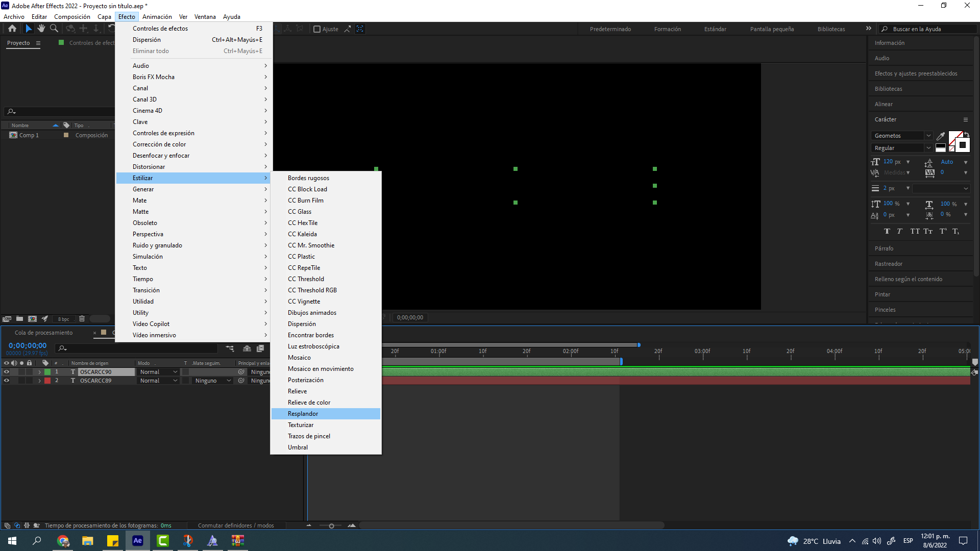Viewport: 980px width, 551px height.
Task: Apply Superscript text style
Action: (x=943, y=232)
